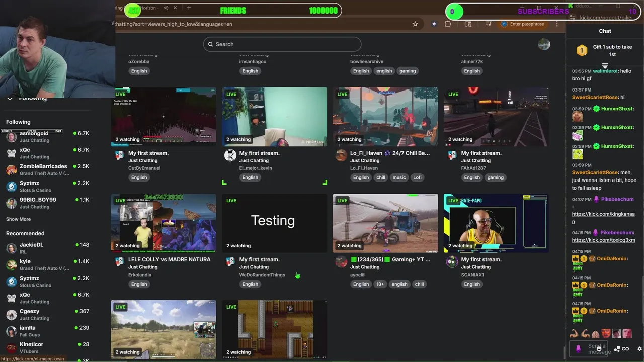Open El_mejor_kevin channel avatar
The height and width of the screenshot is (362, 644).
(x=230, y=155)
